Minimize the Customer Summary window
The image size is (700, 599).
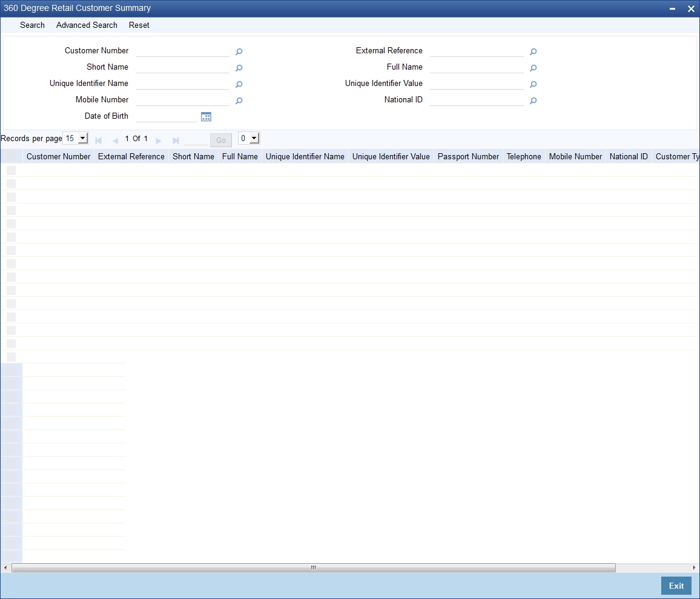coord(672,8)
